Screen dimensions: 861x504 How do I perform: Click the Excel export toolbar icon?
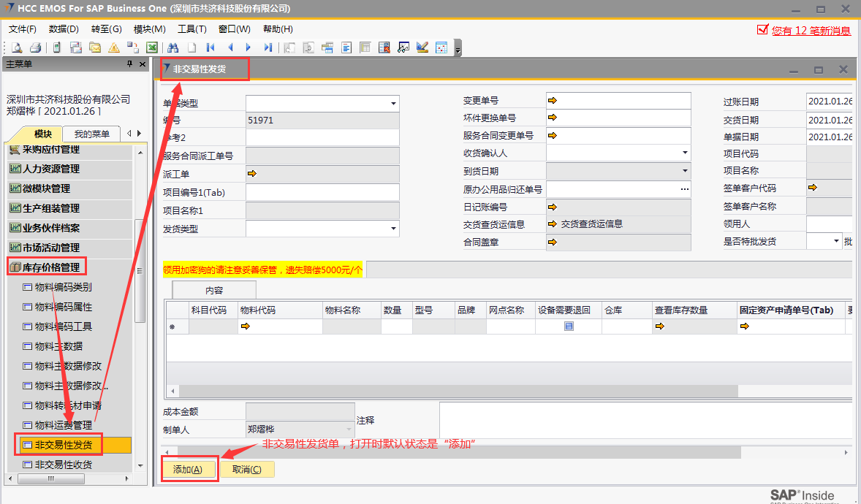(152, 47)
